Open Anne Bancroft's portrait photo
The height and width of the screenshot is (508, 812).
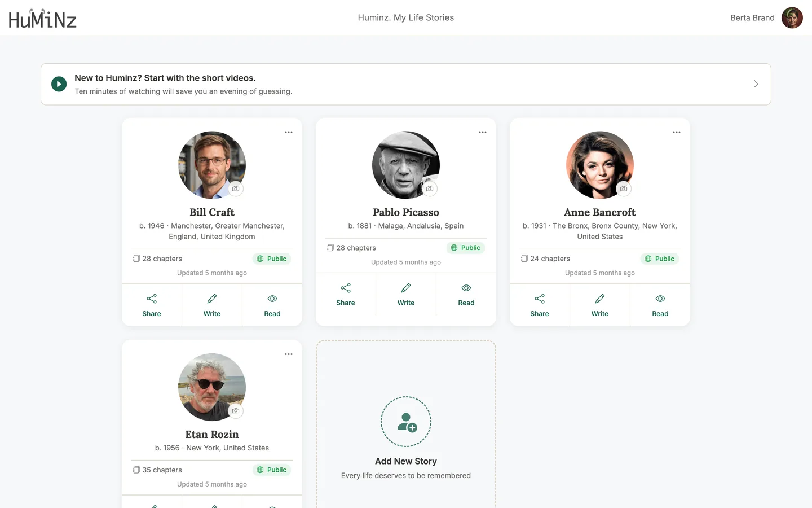tap(600, 165)
